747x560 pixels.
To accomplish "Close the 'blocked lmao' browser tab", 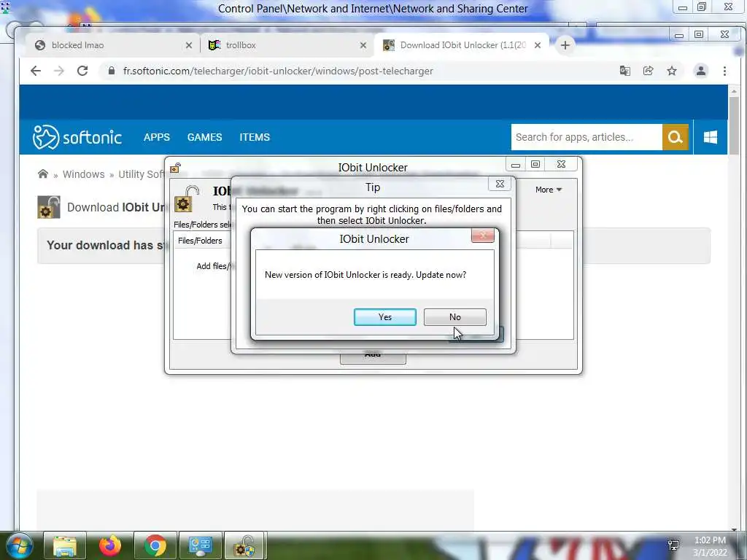I will tap(189, 45).
